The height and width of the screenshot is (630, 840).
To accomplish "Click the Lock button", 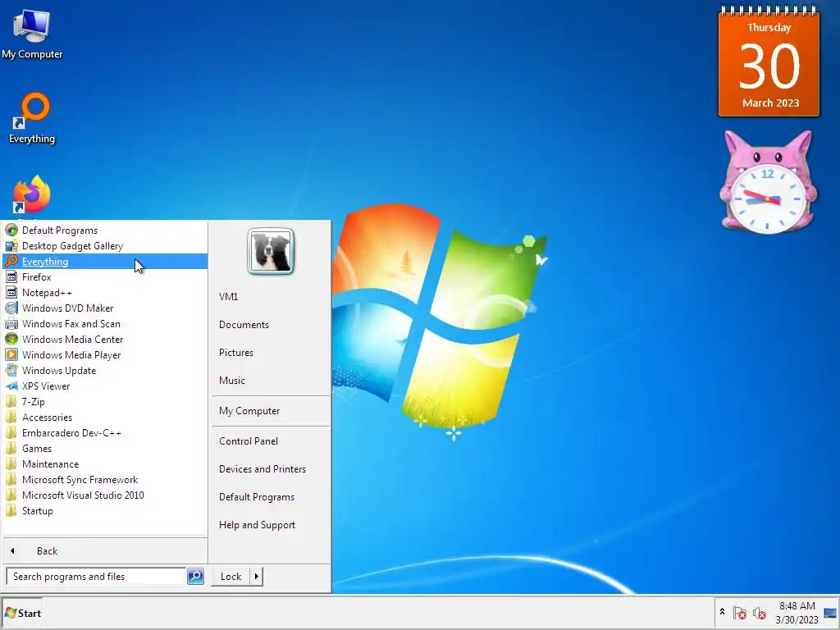I will coord(231,577).
